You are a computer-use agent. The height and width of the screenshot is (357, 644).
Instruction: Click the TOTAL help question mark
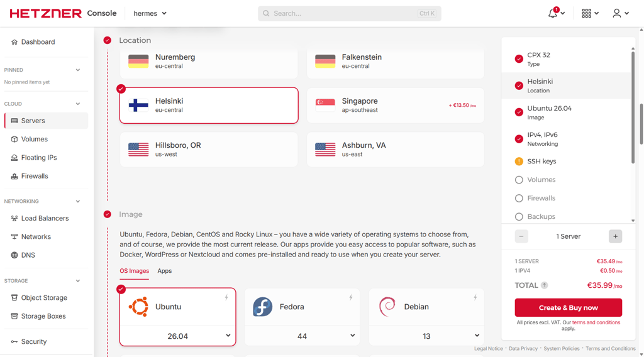pyautogui.click(x=544, y=285)
